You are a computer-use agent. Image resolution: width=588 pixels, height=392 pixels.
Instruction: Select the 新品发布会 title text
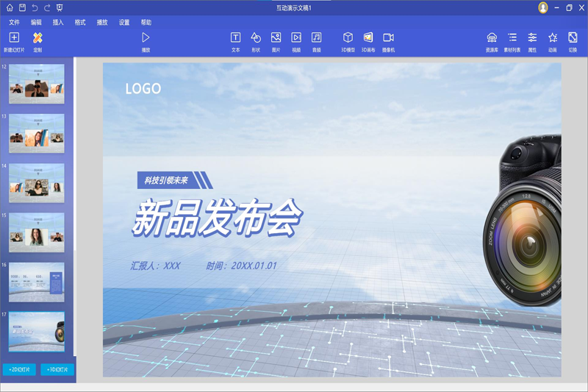click(x=217, y=218)
